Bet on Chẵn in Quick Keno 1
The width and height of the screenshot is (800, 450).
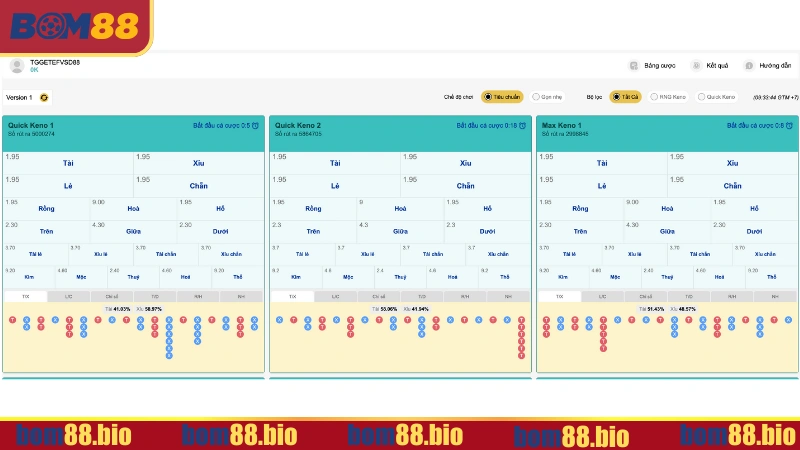click(199, 186)
